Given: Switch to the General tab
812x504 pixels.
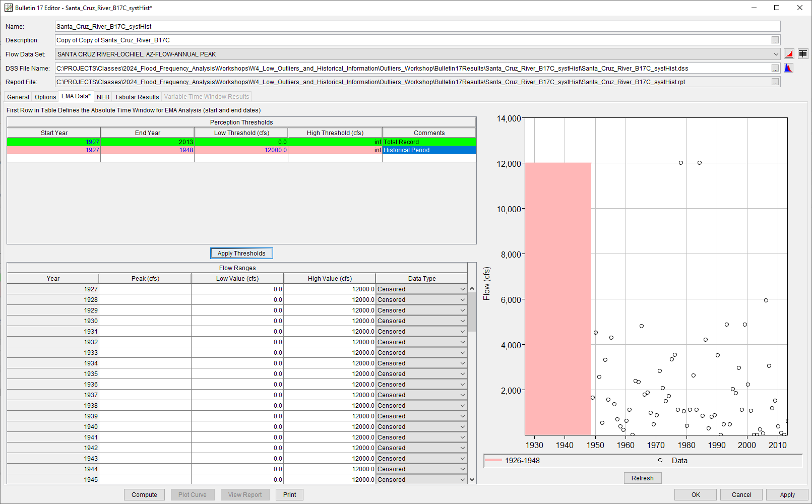Looking at the screenshot, I should click(18, 97).
